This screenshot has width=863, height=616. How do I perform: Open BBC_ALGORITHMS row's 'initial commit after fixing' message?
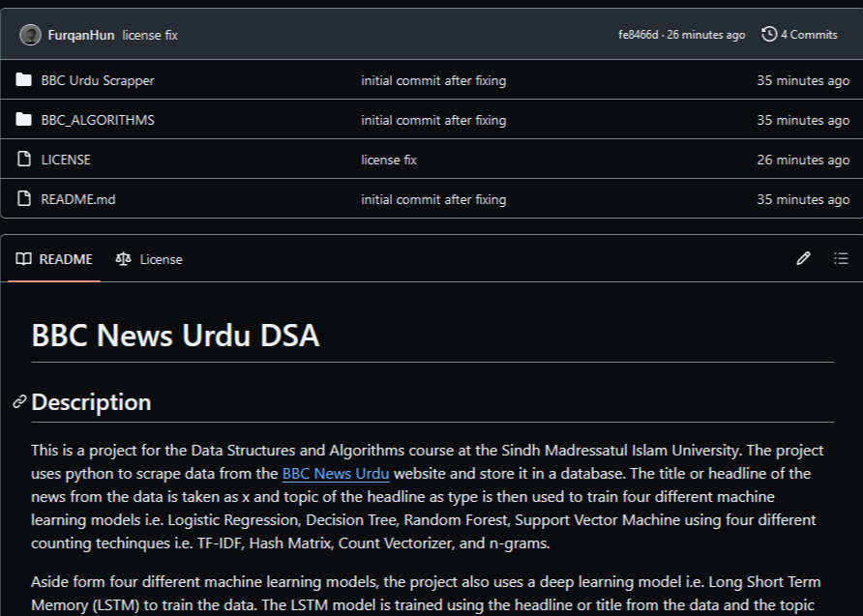pos(433,120)
